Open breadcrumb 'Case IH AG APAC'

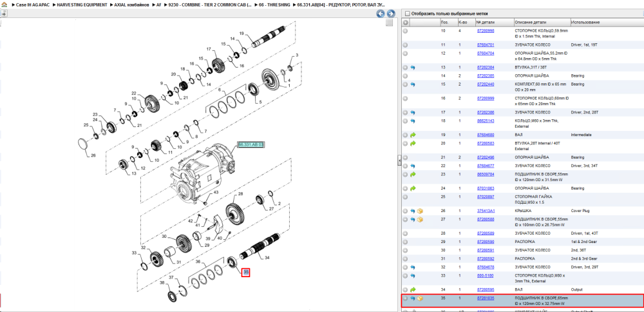click(33, 4)
